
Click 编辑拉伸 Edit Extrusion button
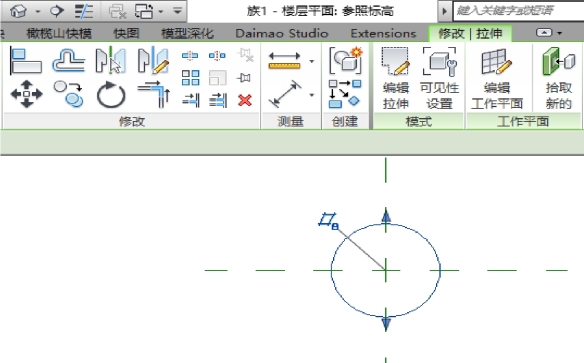click(396, 78)
